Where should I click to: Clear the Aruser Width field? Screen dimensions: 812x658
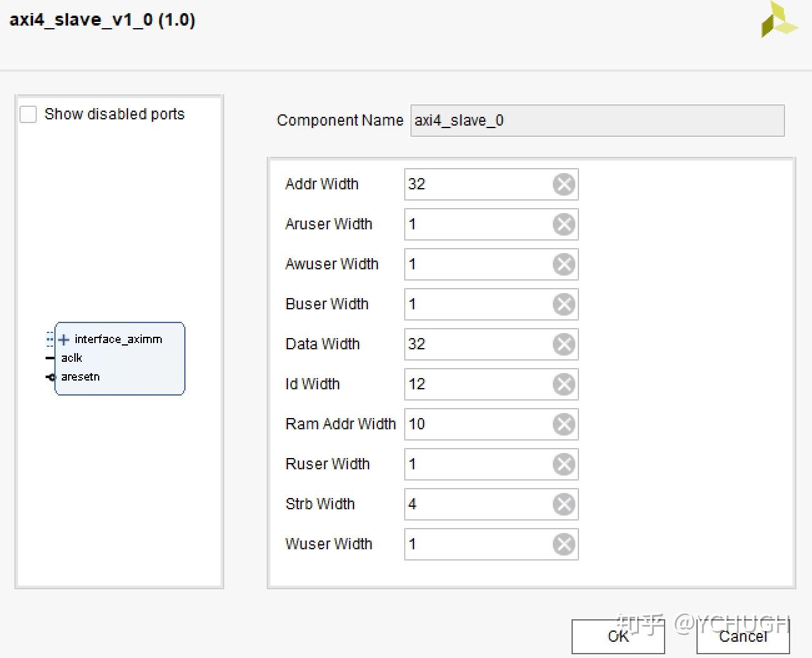click(563, 224)
